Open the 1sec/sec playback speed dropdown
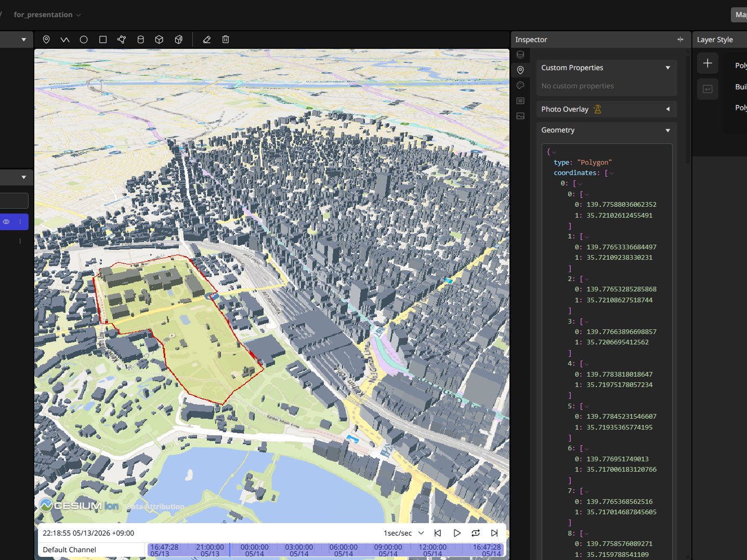 (x=404, y=533)
